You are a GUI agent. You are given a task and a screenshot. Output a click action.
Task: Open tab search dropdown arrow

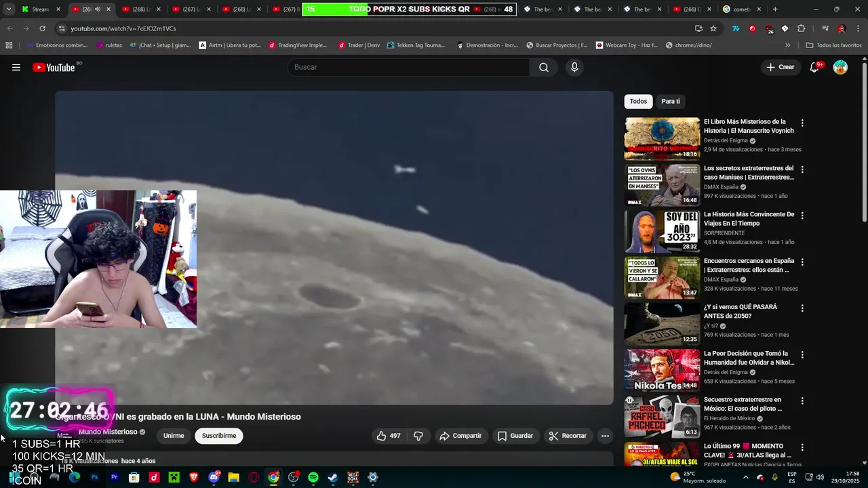pos(9,9)
